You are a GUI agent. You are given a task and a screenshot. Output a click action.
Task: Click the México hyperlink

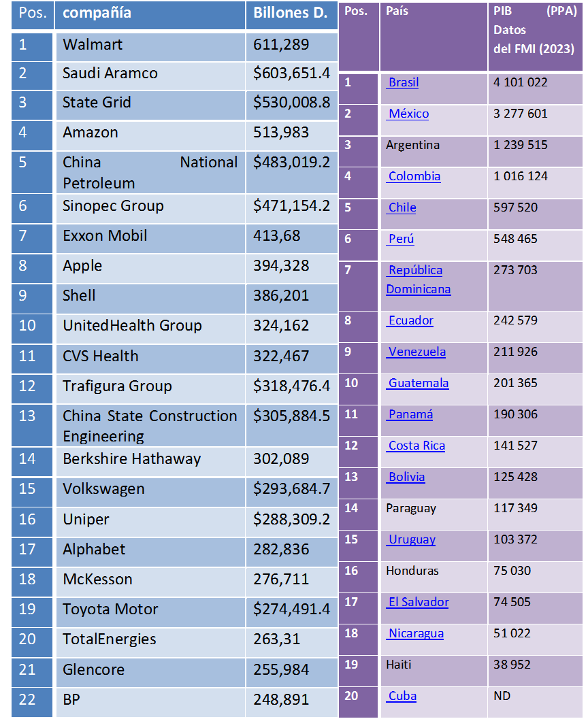click(x=408, y=114)
